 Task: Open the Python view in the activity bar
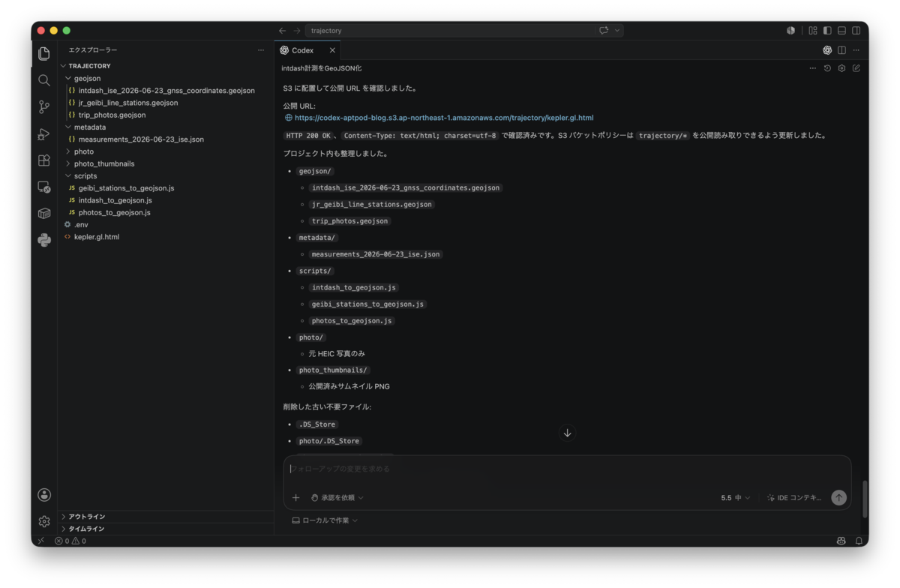tap(44, 240)
